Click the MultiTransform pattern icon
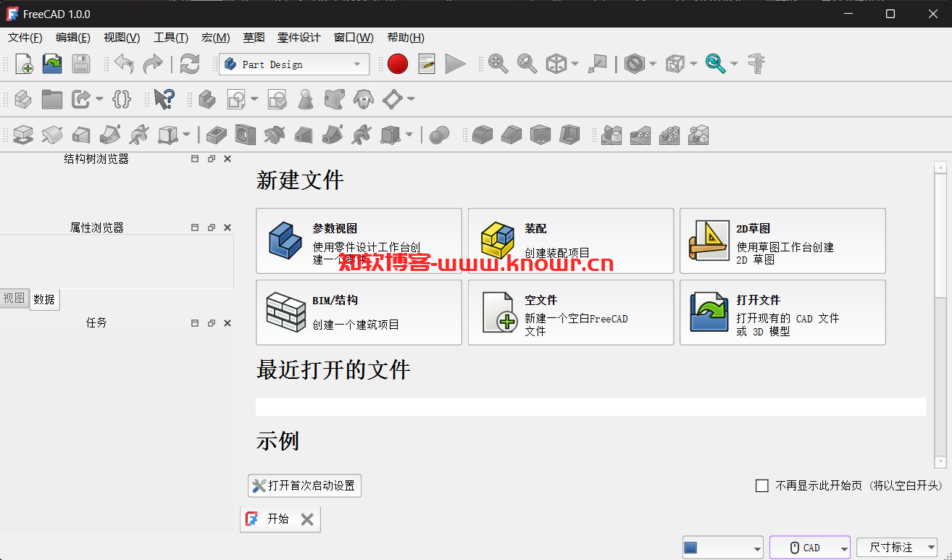Viewport: 952px width, 560px height. pyautogui.click(x=698, y=135)
